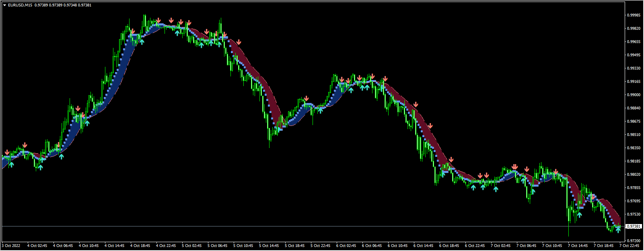Click the cyan buy arrow below 7 Oct 14:45 low
This screenshot has height=251, width=644.
pos(579,214)
